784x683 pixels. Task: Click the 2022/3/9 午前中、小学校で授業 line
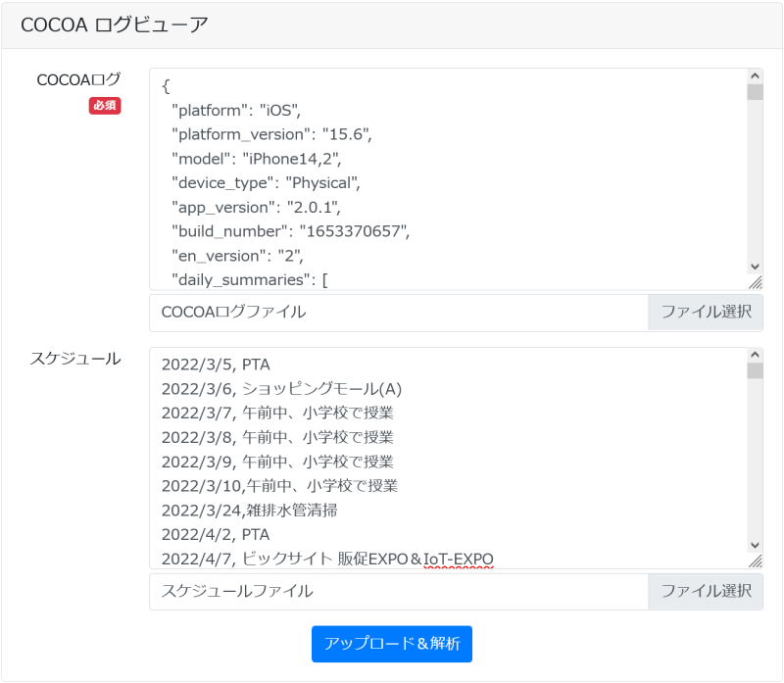[x=277, y=462]
